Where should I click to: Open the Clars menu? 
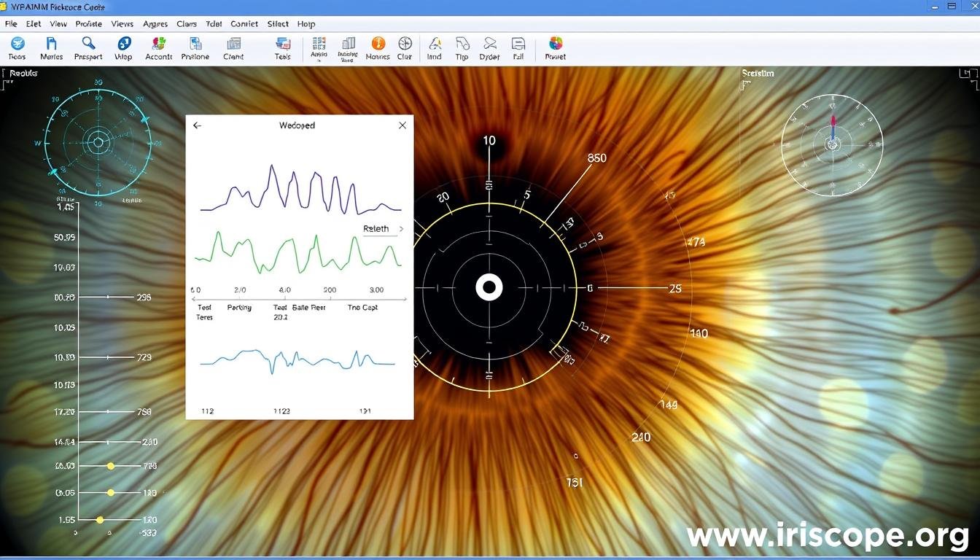coord(187,24)
